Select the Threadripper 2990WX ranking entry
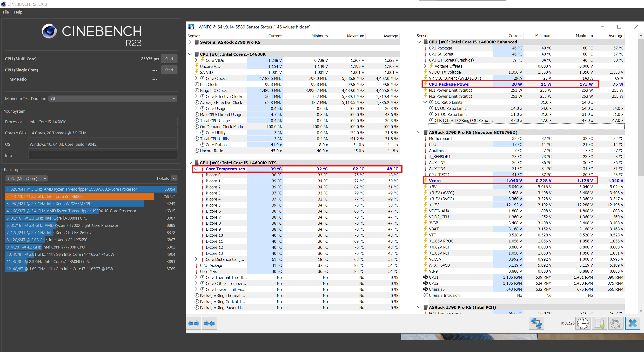This screenshot has height=352, width=644. pos(91,189)
